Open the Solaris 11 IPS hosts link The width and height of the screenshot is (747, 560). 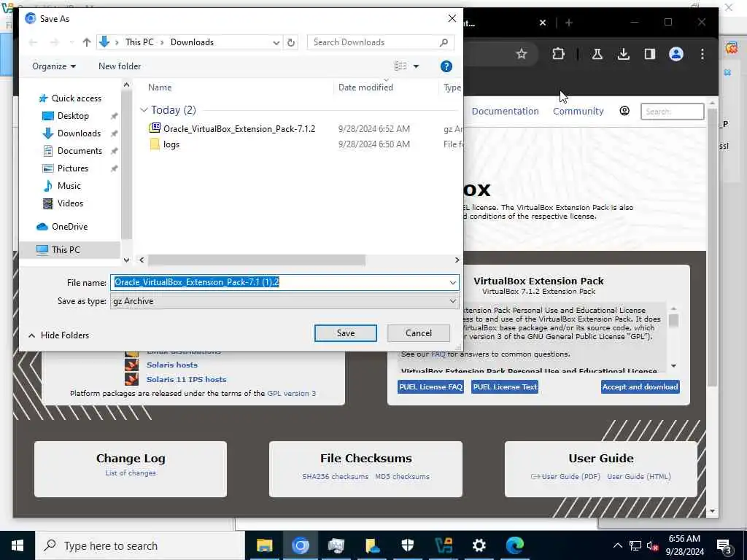pos(186,379)
